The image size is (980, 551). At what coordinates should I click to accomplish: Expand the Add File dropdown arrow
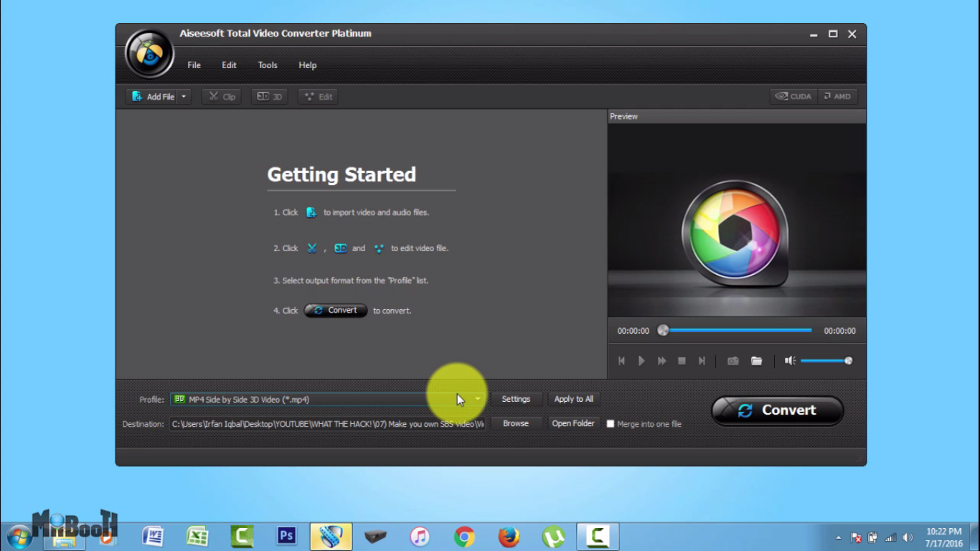tap(184, 97)
